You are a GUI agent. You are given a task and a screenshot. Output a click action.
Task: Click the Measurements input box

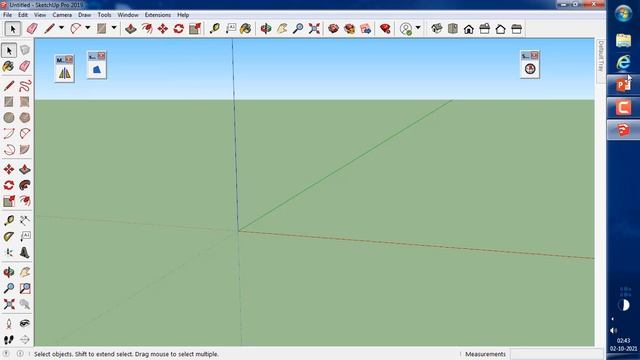pos(557,354)
